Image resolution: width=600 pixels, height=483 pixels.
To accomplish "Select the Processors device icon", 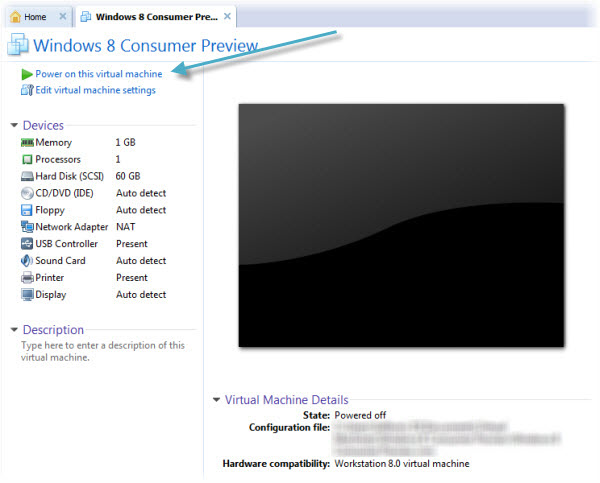I will (x=27, y=160).
